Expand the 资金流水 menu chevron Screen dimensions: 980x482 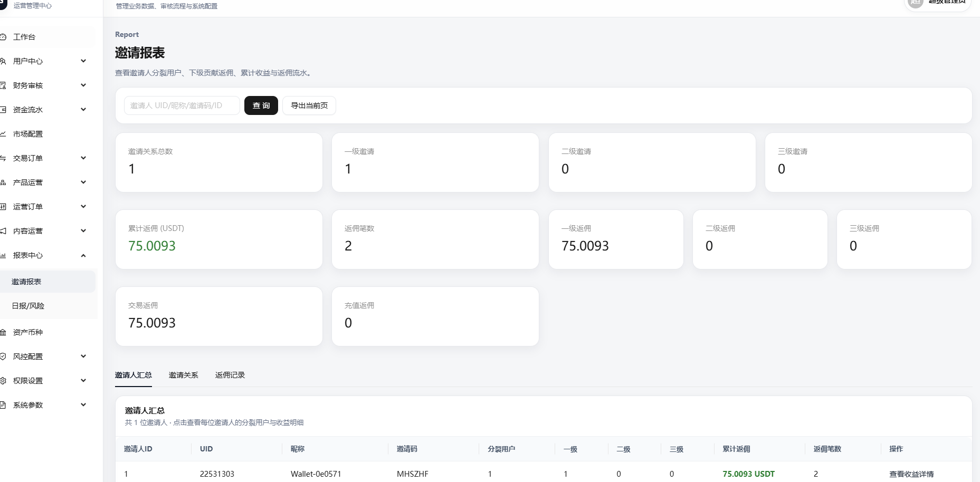click(x=83, y=110)
